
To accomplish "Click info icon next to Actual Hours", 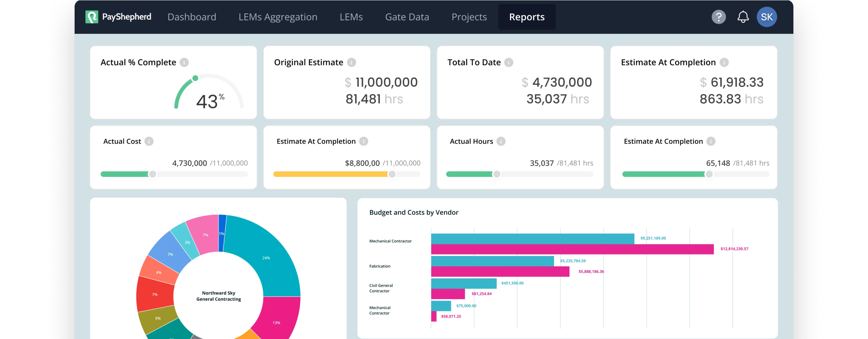I will pyautogui.click(x=501, y=141).
